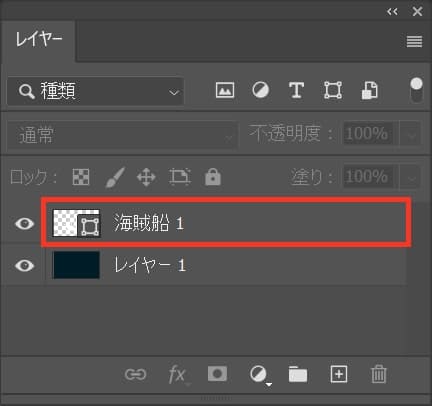Create a new layer
This screenshot has height=406, width=432.
coord(339,374)
